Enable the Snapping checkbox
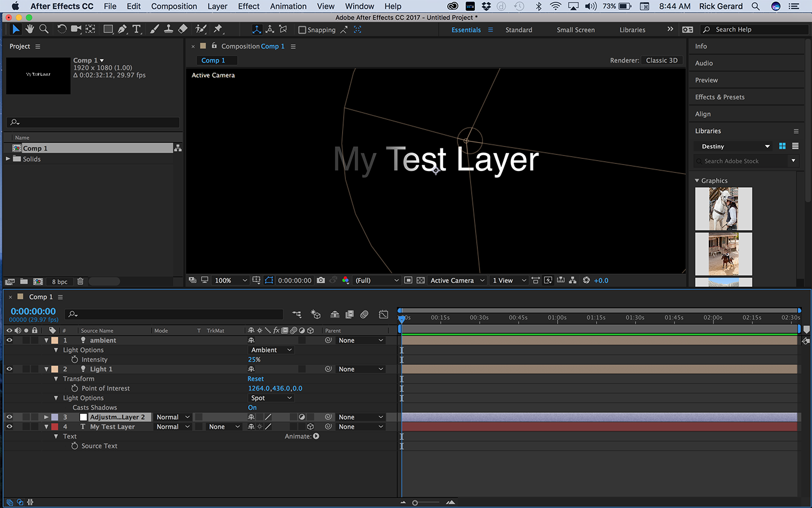The height and width of the screenshot is (508, 812). (x=302, y=30)
